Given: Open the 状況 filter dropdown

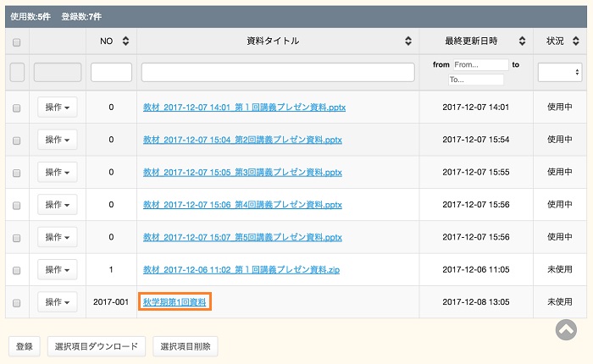Looking at the screenshot, I should click(x=559, y=73).
